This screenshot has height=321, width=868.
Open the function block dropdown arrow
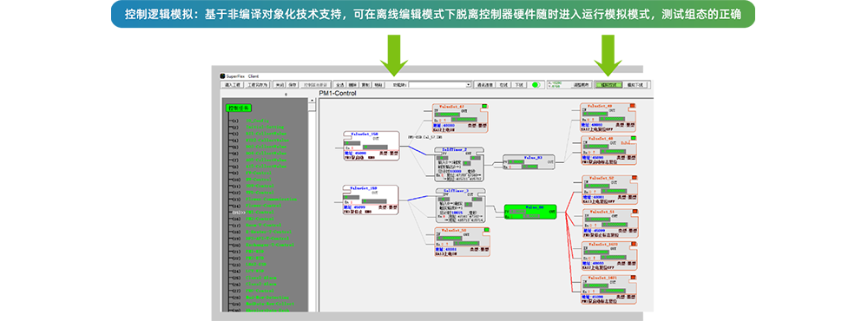click(469, 85)
